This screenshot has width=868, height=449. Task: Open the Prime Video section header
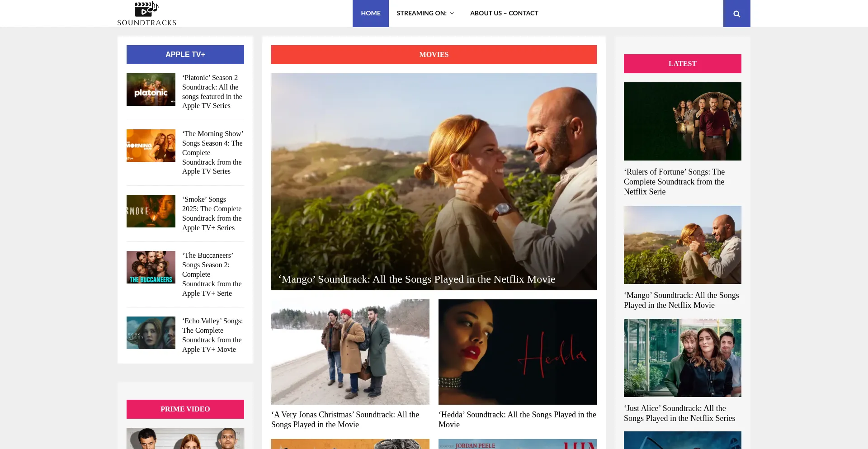tap(185, 409)
